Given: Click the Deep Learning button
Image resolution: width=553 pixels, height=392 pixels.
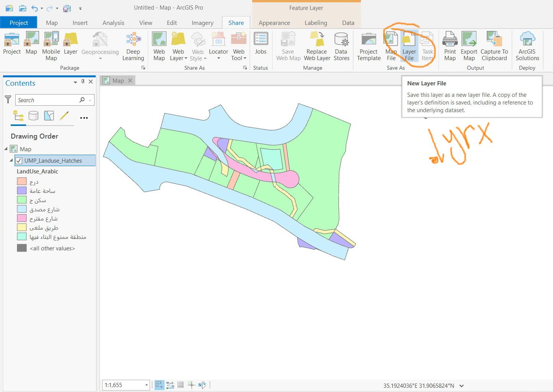Looking at the screenshot, I should click(x=133, y=46).
